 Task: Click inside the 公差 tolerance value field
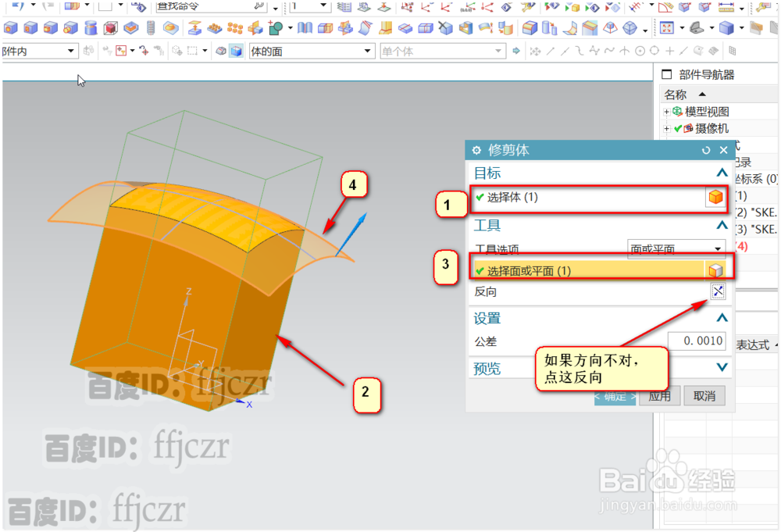point(696,341)
